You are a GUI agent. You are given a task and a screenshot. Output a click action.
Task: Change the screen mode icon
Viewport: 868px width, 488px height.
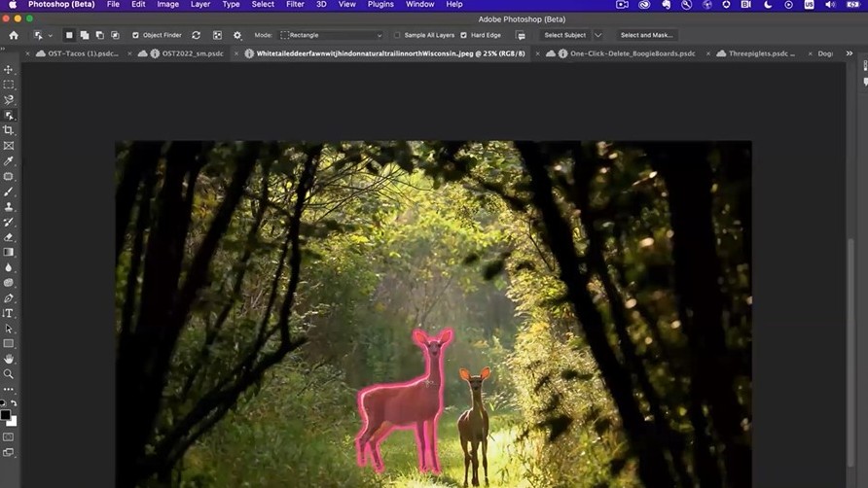[9, 453]
